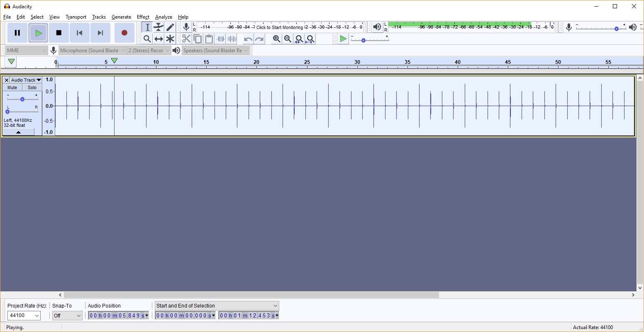Screen dimensions: 644x332
Task: Mute the Audio Track
Action: click(x=12, y=87)
